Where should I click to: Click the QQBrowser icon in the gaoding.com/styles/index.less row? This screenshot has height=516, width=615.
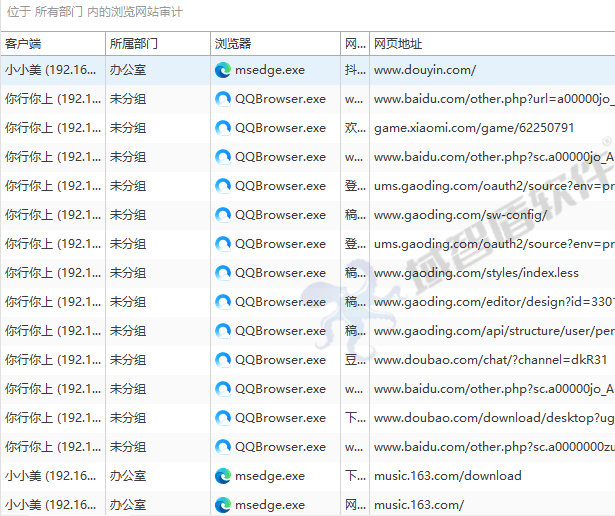[x=223, y=273]
